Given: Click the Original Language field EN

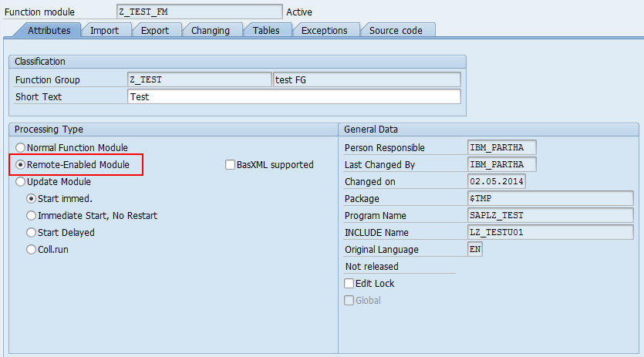Looking at the screenshot, I should [475, 249].
